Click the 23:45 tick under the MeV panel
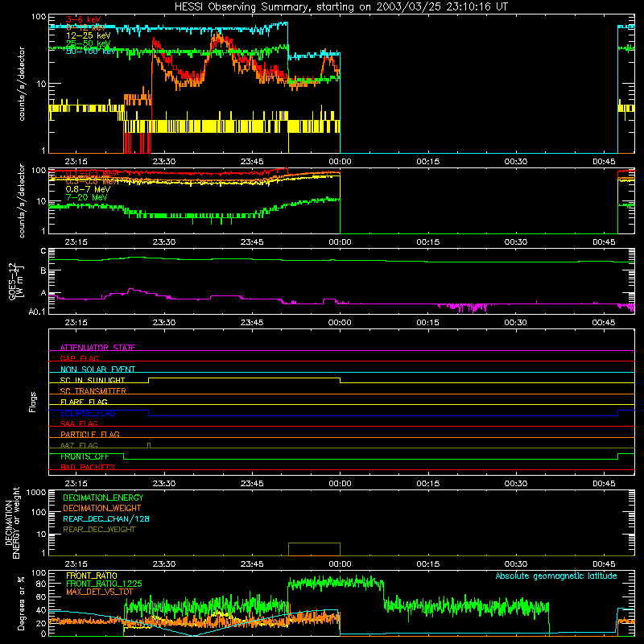Image resolution: width=644 pixels, height=644 pixels. (x=252, y=242)
